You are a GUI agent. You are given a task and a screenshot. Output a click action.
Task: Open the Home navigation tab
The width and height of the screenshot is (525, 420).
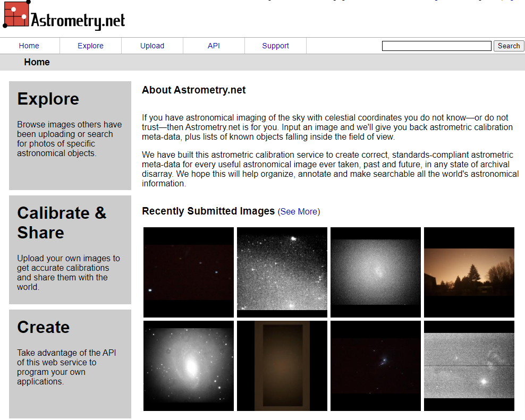(x=29, y=46)
